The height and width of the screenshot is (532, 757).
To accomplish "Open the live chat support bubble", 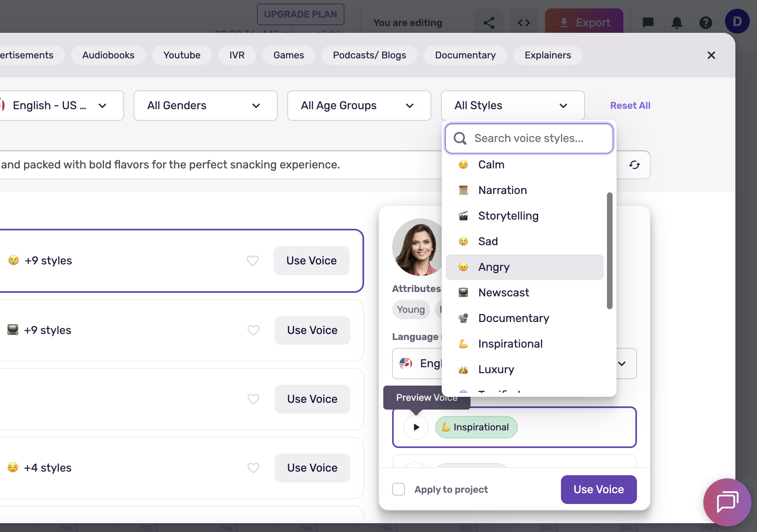I will click(727, 502).
